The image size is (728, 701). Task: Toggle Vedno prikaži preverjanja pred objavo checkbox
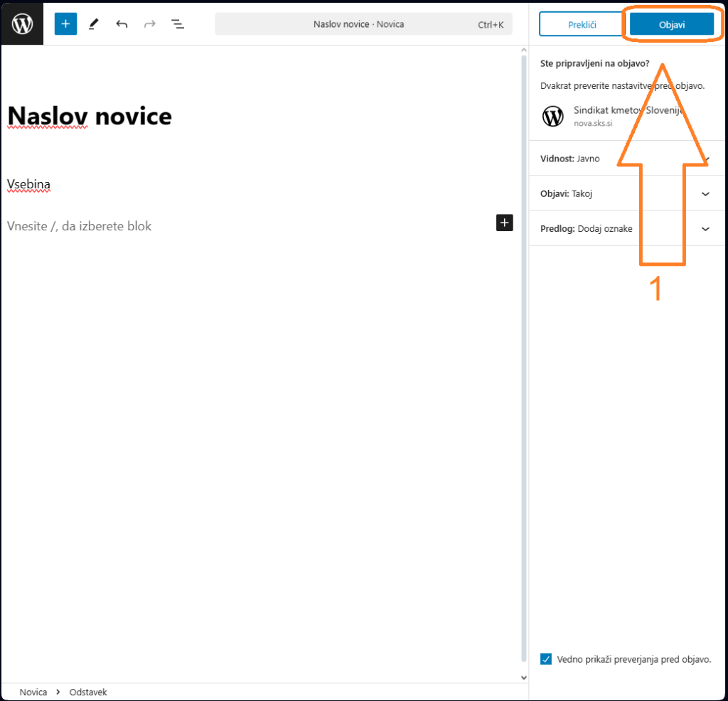546,659
